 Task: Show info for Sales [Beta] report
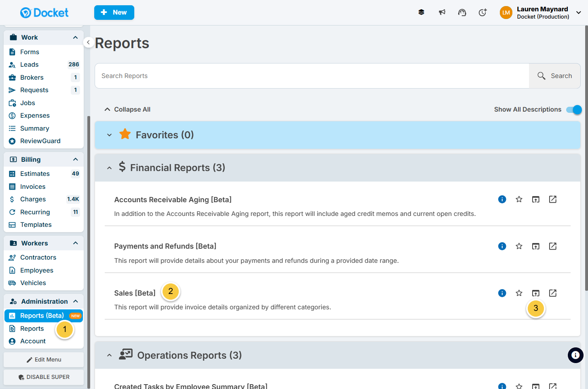point(502,293)
